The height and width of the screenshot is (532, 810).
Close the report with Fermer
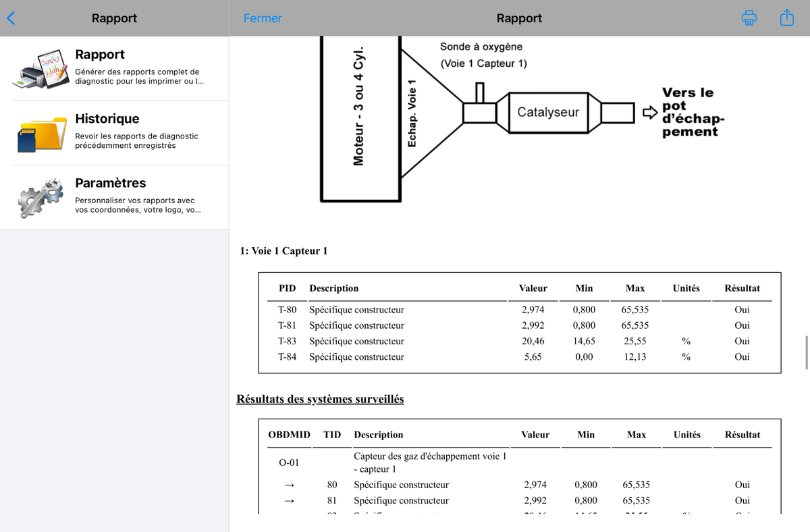(x=263, y=18)
